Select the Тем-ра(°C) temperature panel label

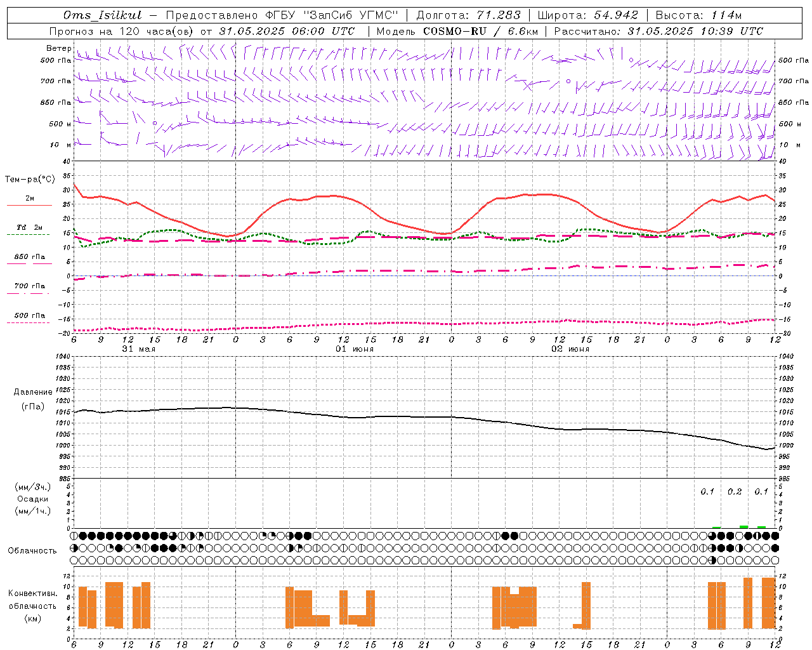pos(30,180)
